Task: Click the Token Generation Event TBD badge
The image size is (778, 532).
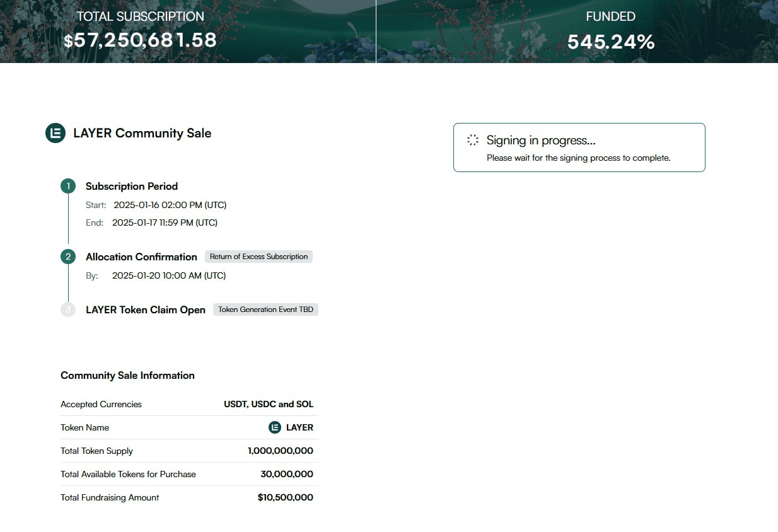Action: pos(265,309)
